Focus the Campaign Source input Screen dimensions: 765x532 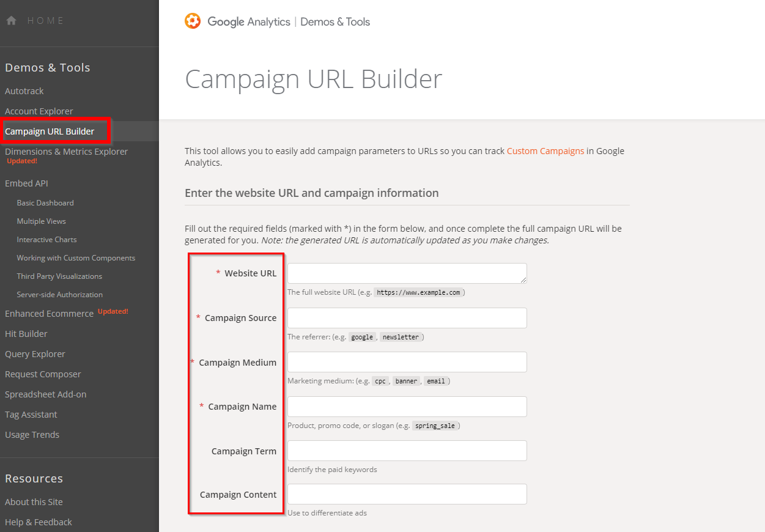coord(407,318)
